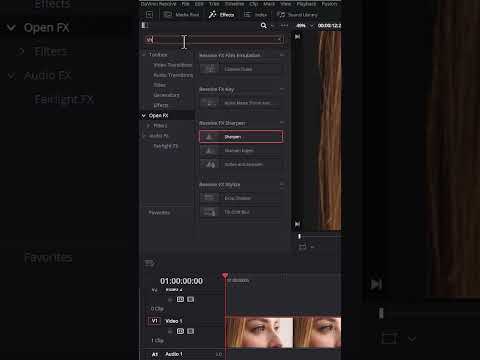Toggle the lock on Video 1 track
The image size is (480, 360).
pos(170,331)
